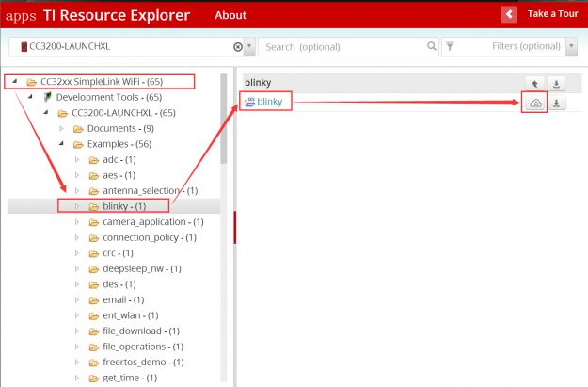
Task: Click the Documents folder icon
Action: pyautogui.click(x=78, y=129)
